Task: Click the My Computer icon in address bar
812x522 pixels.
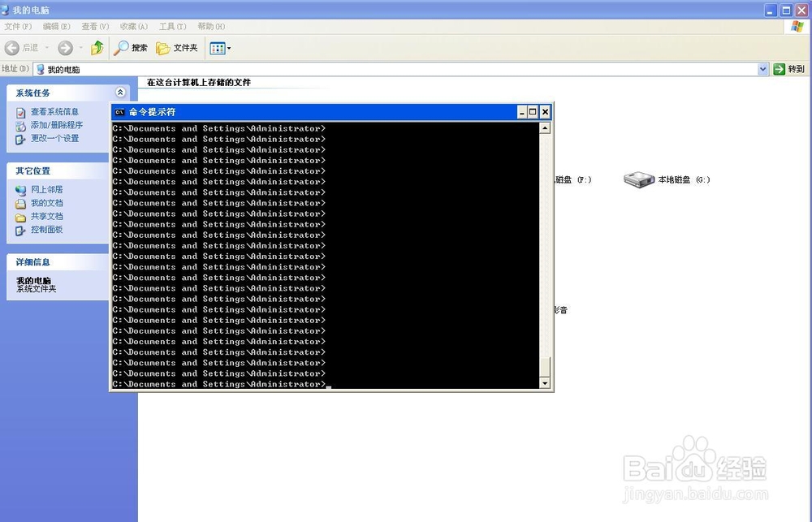Action: (41, 69)
